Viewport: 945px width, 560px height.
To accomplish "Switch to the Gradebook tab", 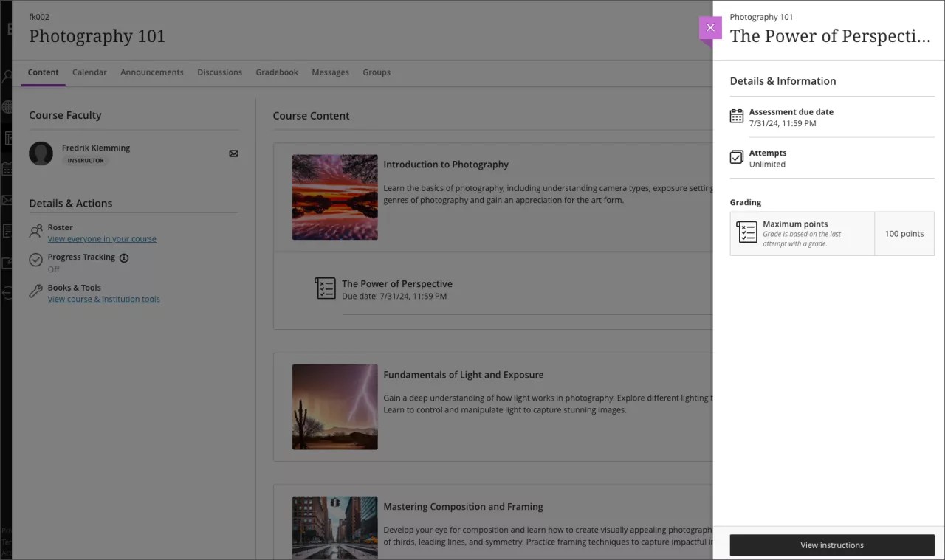I will [x=276, y=72].
